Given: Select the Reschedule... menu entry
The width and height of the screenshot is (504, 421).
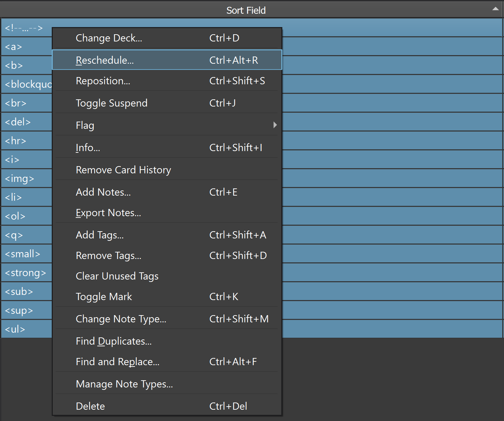Looking at the screenshot, I should pyautogui.click(x=167, y=60).
